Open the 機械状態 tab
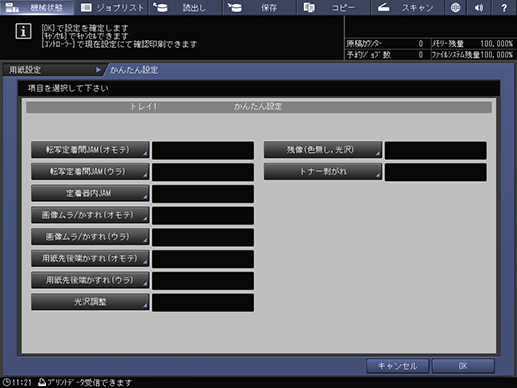The image size is (517, 388). pos(37,7)
